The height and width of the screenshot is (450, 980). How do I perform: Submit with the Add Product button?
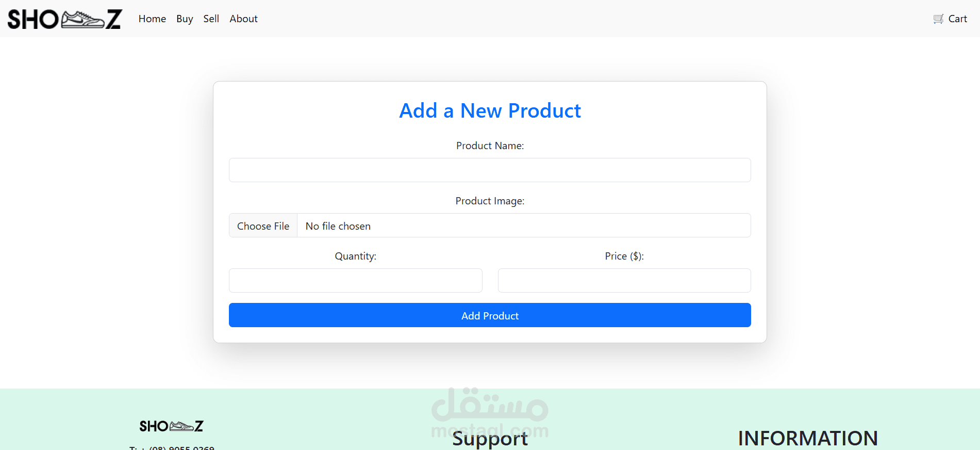[490, 315]
